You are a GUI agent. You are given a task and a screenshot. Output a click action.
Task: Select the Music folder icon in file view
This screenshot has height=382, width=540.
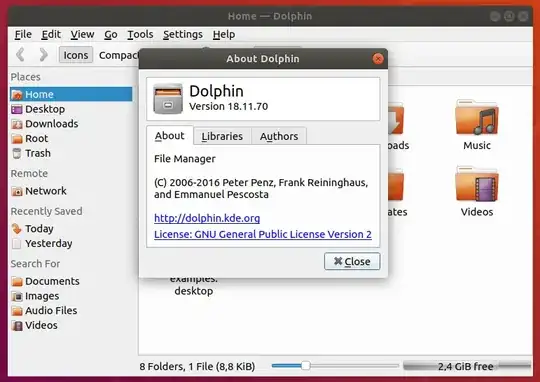click(477, 117)
